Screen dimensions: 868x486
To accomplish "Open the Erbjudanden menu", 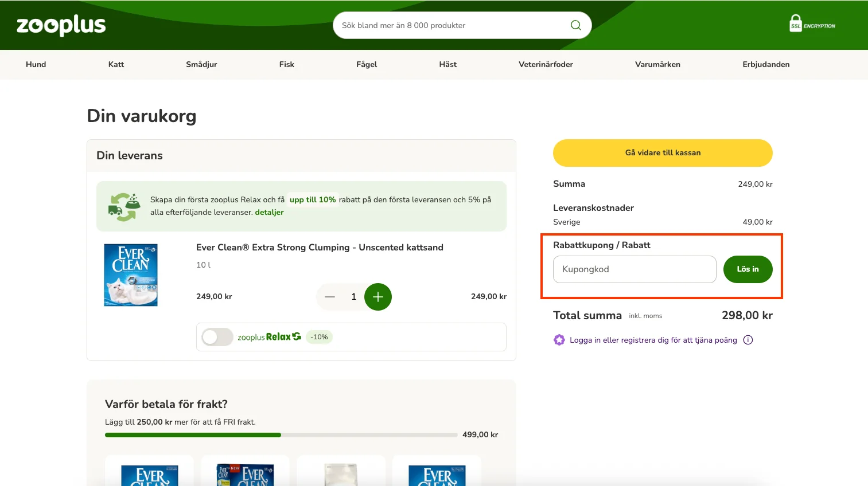I will pyautogui.click(x=765, y=64).
